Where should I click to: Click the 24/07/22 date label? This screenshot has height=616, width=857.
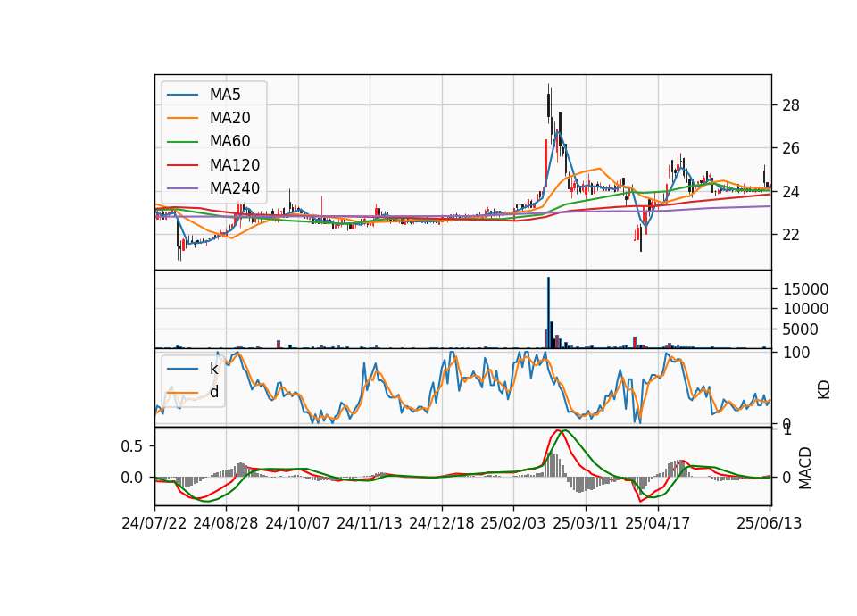click(154, 523)
